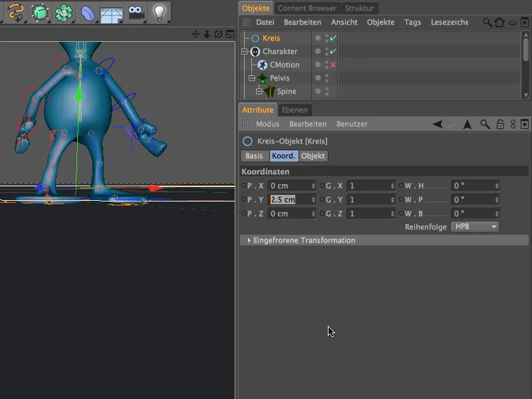
Task: Open the Array generator tool icon
Action: pos(64,13)
